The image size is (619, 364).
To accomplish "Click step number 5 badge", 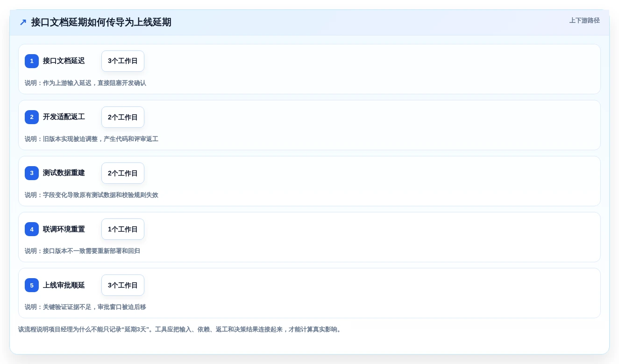I will pos(32,285).
